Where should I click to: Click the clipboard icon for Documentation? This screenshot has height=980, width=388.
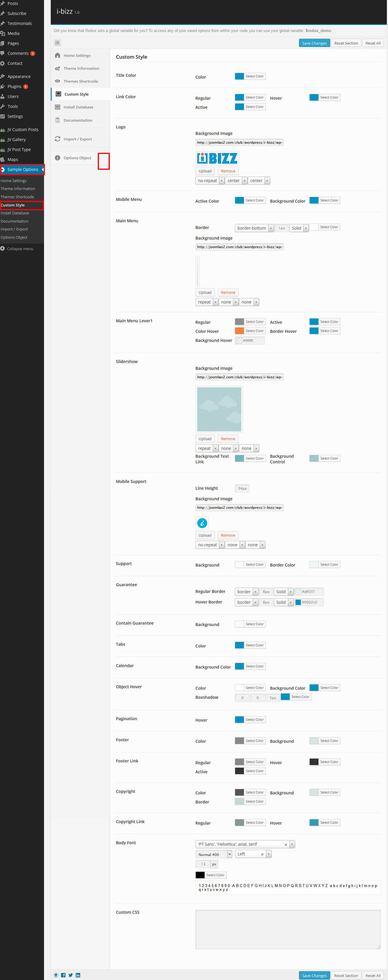[58, 120]
